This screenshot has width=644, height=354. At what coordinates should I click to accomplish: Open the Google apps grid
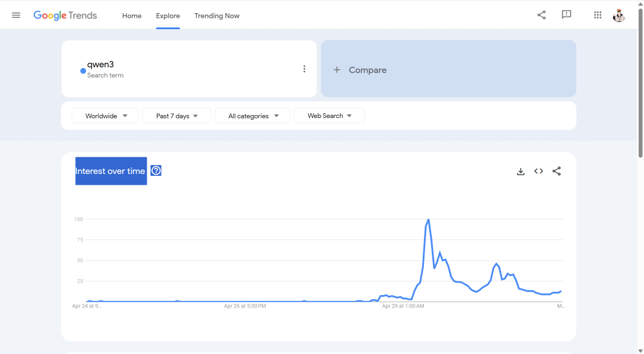[597, 15]
